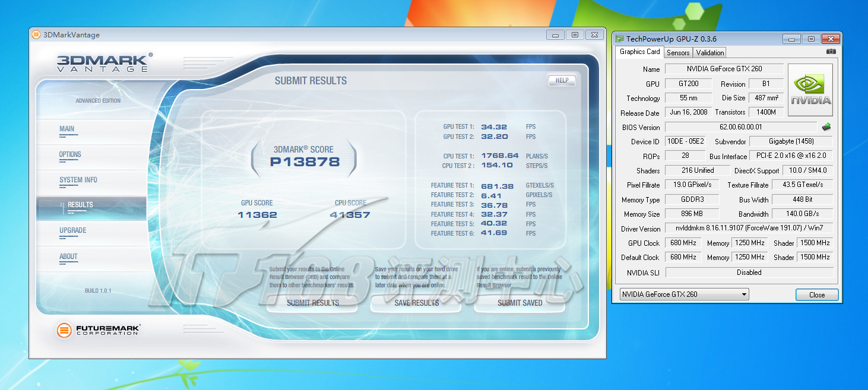Click the Build 1.0.1 label
This screenshot has height=390, width=868.
(98, 291)
